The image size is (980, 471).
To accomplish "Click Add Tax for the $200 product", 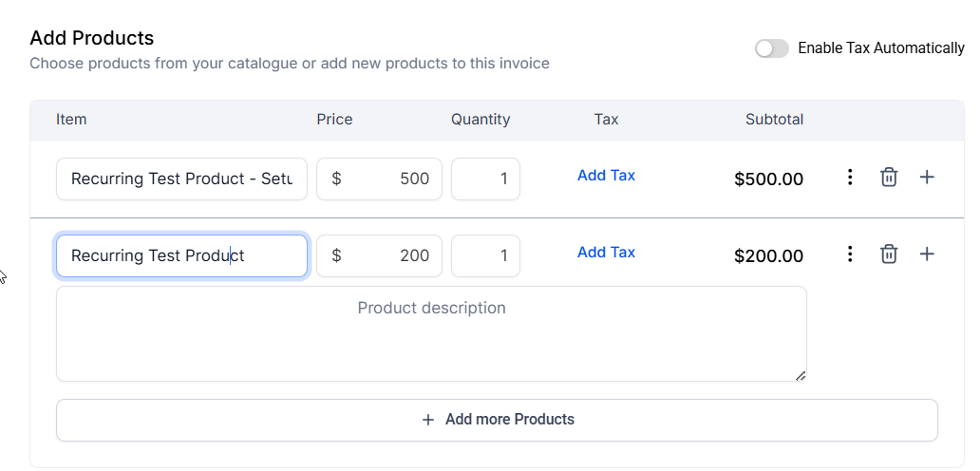I will click(606, 253).
